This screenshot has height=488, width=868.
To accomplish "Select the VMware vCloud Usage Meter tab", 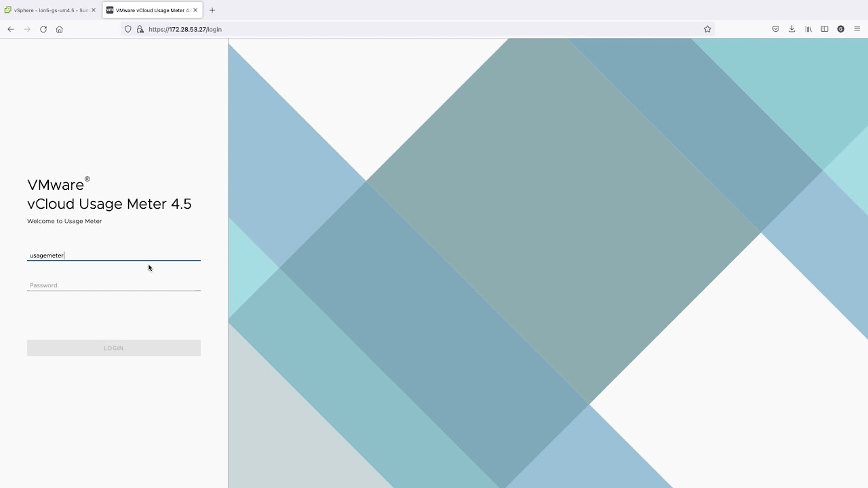I will pyautogui.click(x=153, y=10).
